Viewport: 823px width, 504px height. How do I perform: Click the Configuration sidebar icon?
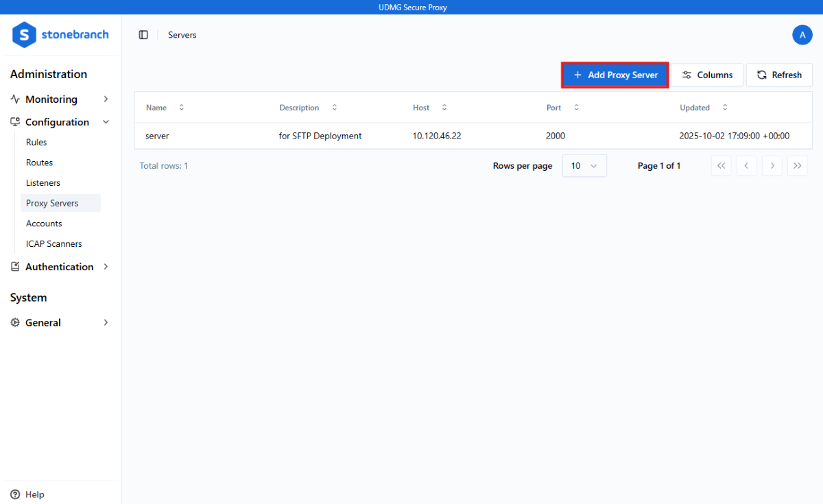pos(14,121)
